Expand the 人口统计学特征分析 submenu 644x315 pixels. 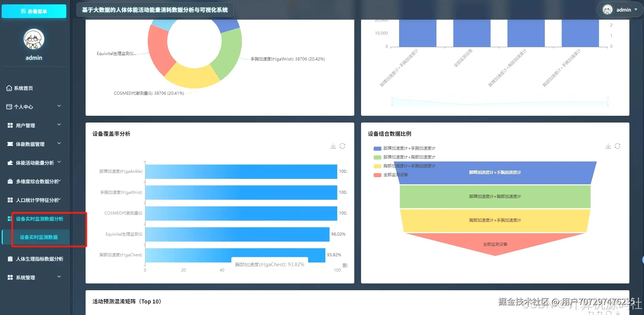point(34,200)
